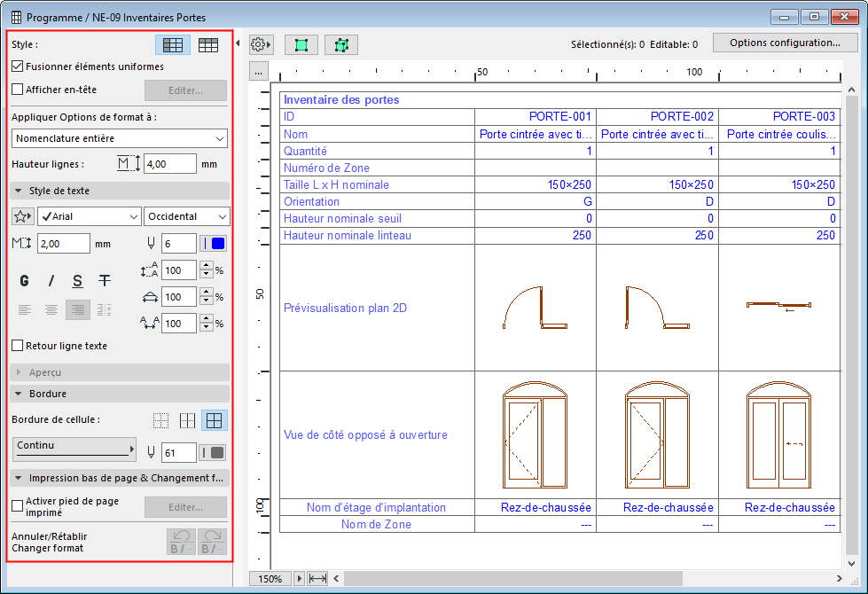The height and width of the screenshot is (594, 868).
Task: Apply strikethrough text formatting
Action: 105,281
